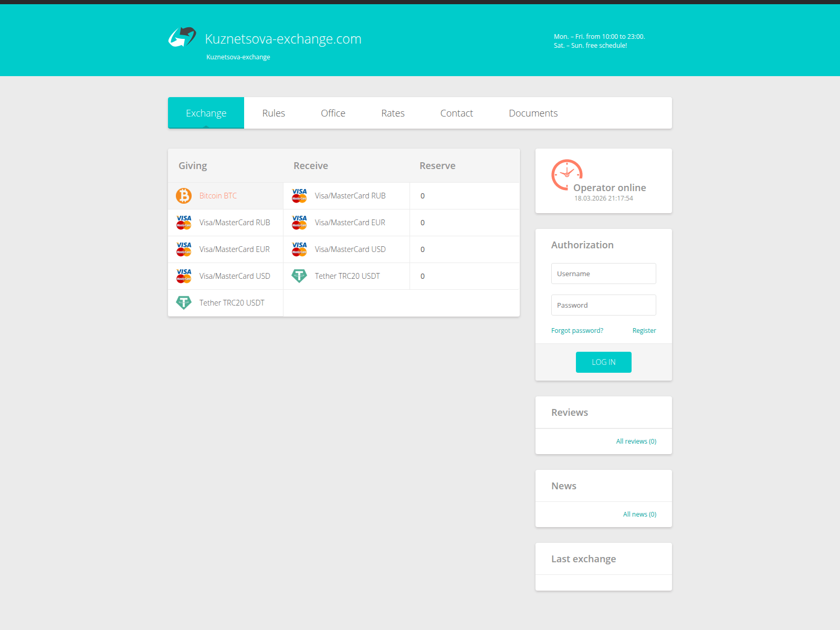Click the Last exchange panel heading

click(584, 559)
